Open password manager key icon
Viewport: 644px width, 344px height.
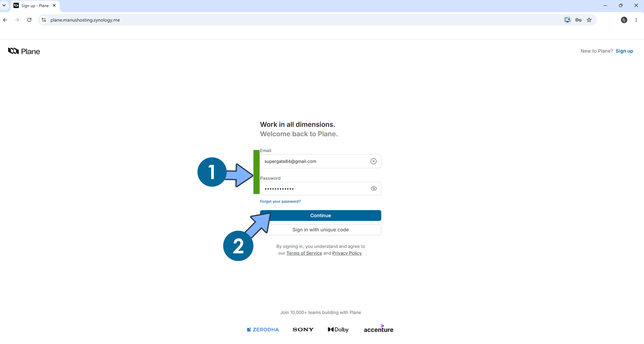click(578, 20)
